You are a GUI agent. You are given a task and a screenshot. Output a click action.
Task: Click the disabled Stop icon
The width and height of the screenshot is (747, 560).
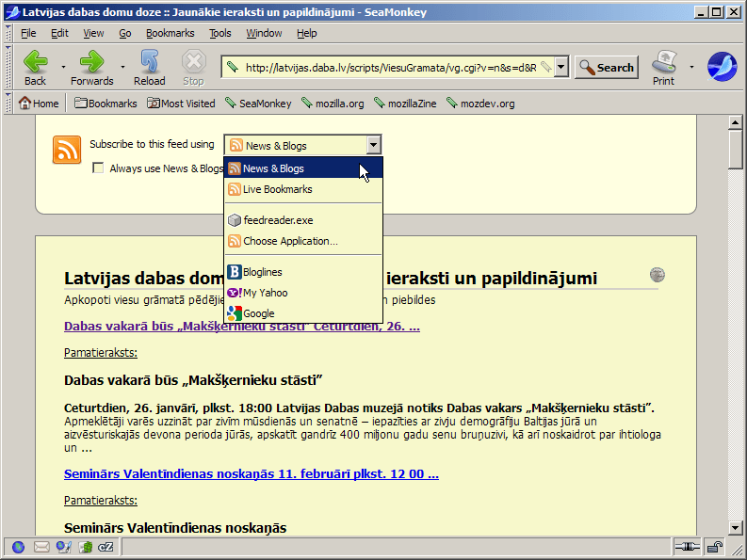click(x=193, y=68)
